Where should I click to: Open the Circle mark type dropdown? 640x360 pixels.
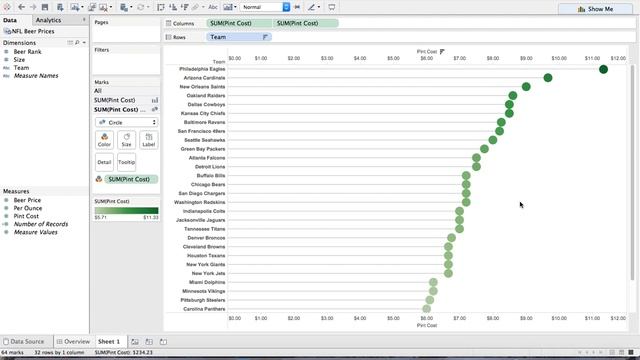tap(127, 122)
